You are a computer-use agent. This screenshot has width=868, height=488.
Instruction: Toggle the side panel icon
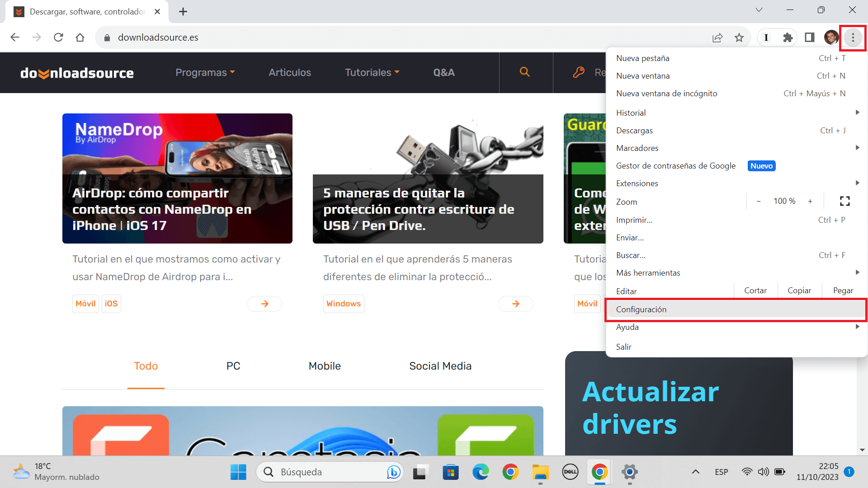click(810, 38)
